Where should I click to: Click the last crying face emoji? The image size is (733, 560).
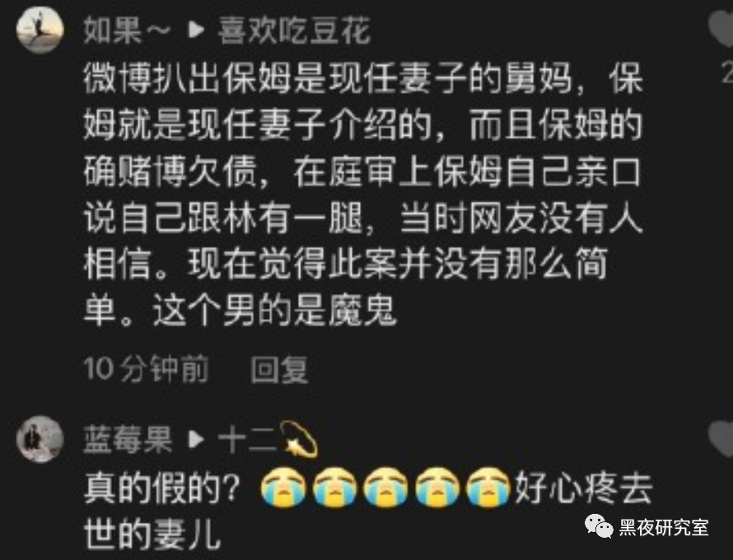point(488,487)
